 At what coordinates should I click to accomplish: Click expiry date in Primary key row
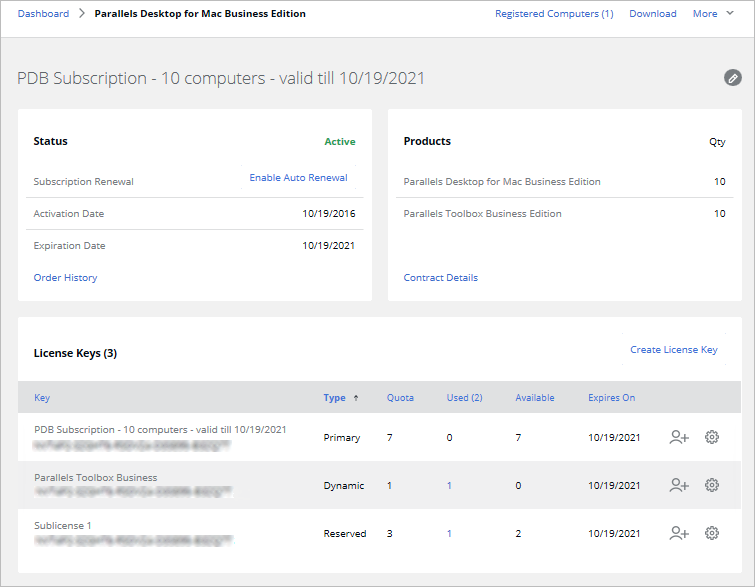pyautogui.click(x=614, y=438)
